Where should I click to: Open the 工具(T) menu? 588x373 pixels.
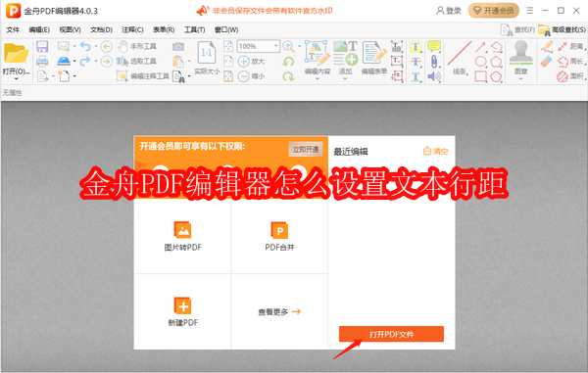point(194,29)
